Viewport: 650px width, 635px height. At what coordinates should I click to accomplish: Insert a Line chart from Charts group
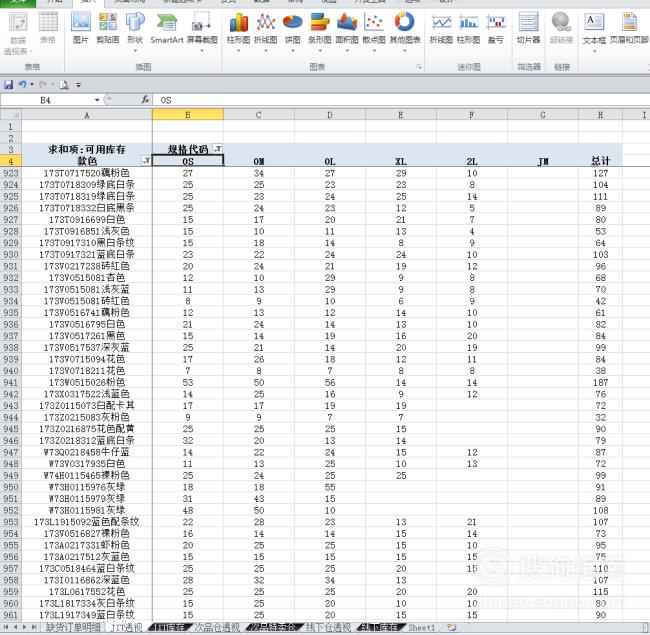point(266,32)
